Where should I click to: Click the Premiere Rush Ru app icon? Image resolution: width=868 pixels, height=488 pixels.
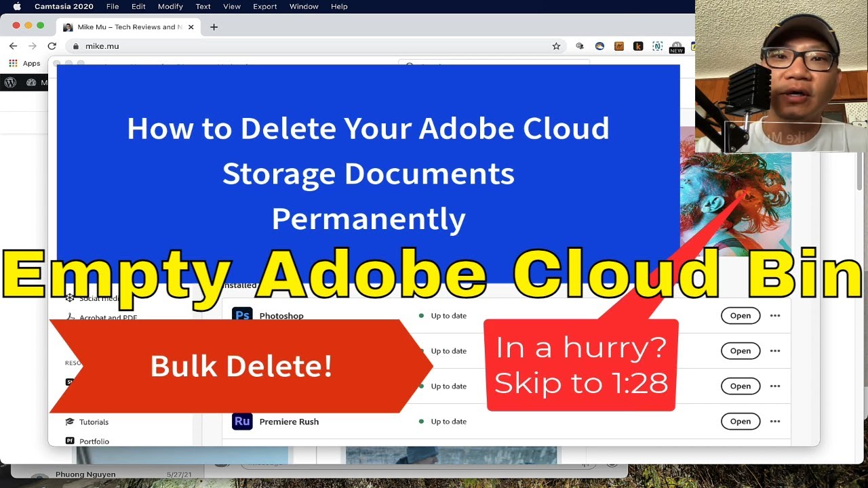[x=242, y=421]
